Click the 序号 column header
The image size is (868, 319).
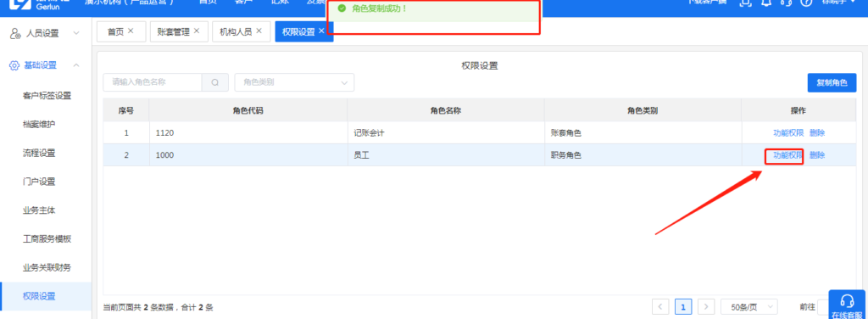(x=126, y=110)
